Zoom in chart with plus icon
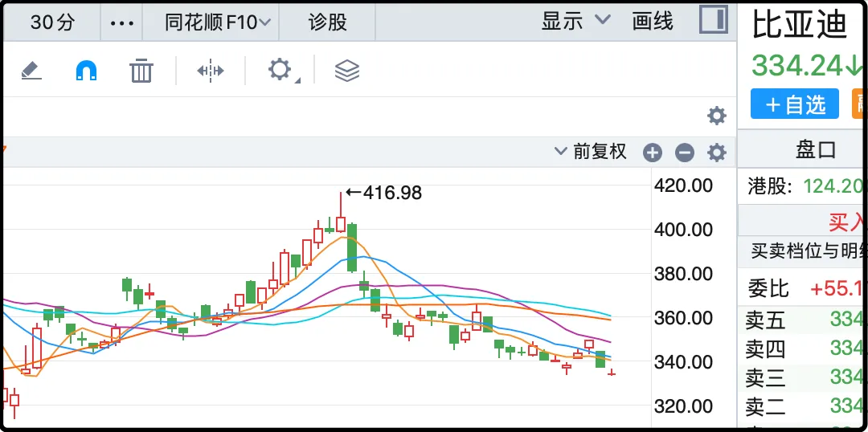The width and height of the screenshot is (868, 432). point(653,153)
